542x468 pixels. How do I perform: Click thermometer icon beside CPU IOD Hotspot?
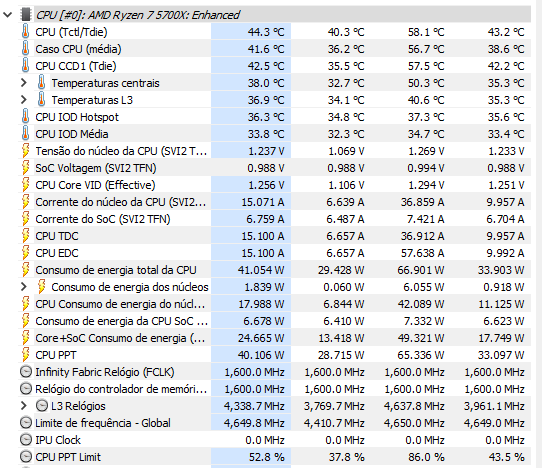[26, 117]
